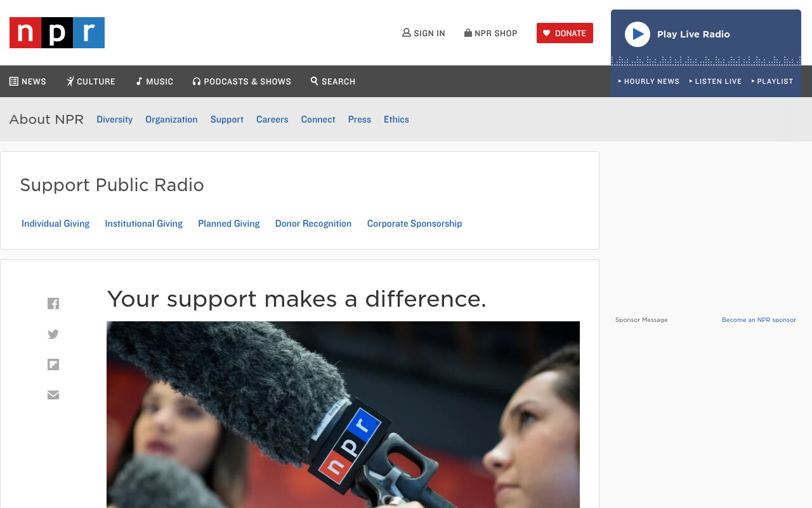This screenshot has height=508, width=812.
Task: Click Become an NPR sponsor link
Action: (759, 320)
